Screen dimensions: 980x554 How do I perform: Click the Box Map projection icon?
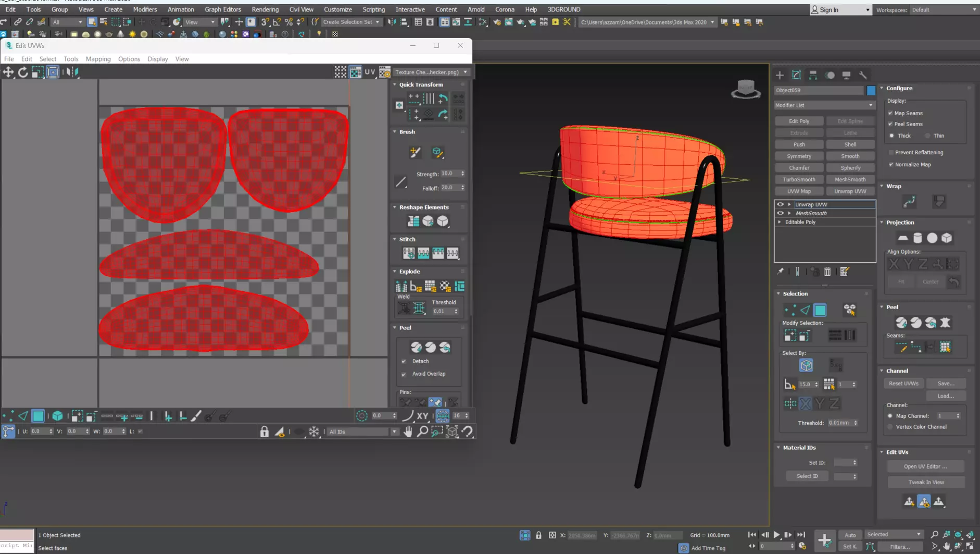point(947,238)
